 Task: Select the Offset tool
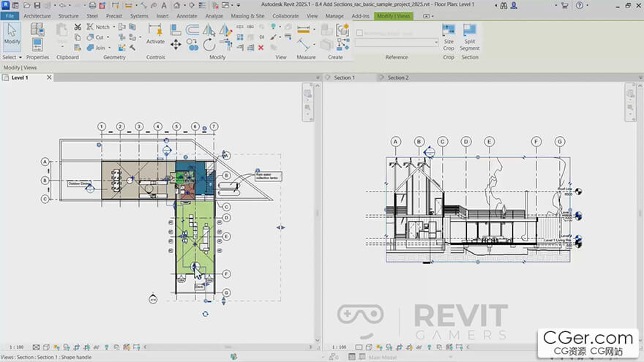pos(192,29)
